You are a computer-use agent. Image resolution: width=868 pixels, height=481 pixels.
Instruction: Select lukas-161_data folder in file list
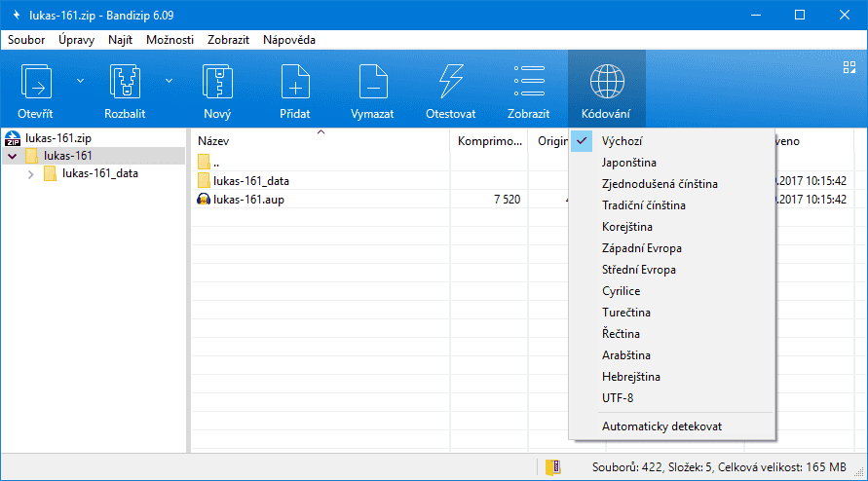tap(251, 181)
